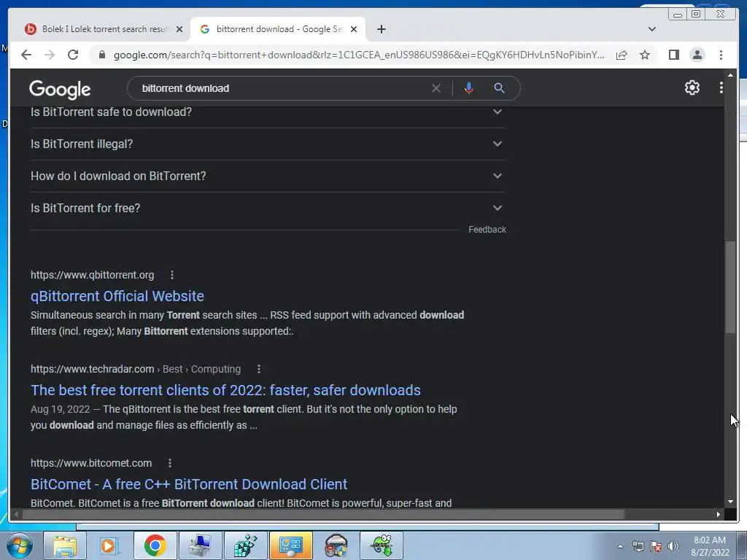This screenshot has height=560, width=747.
Task: Open Chrome three-dot menu
Action: click(721, 55)
